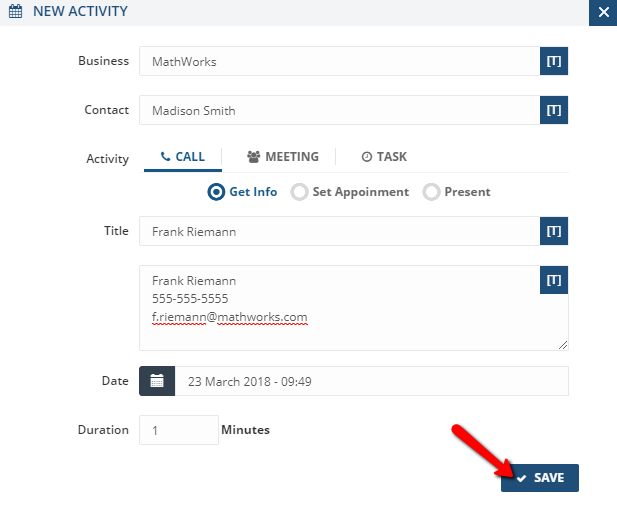This screenshot has width=617, height=511.
Task: Click the [T] icon beside Contact field
Action: pyautogui.click(x=554, y=110)
